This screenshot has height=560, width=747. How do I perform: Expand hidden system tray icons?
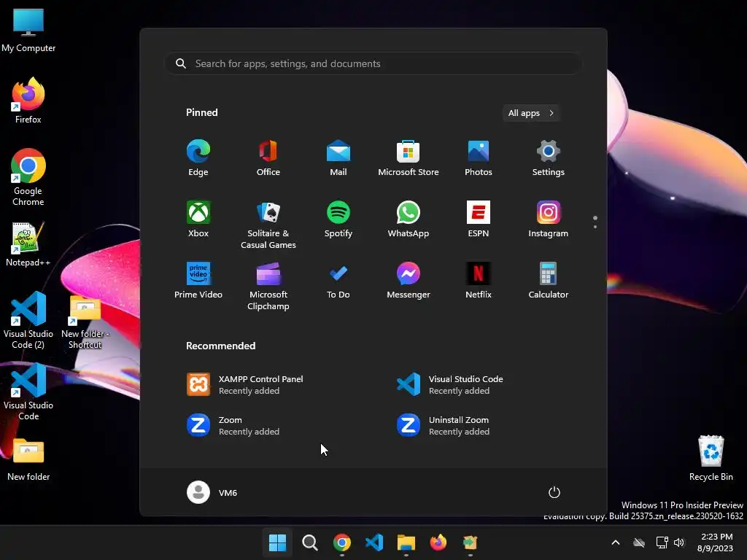point(616,542)
